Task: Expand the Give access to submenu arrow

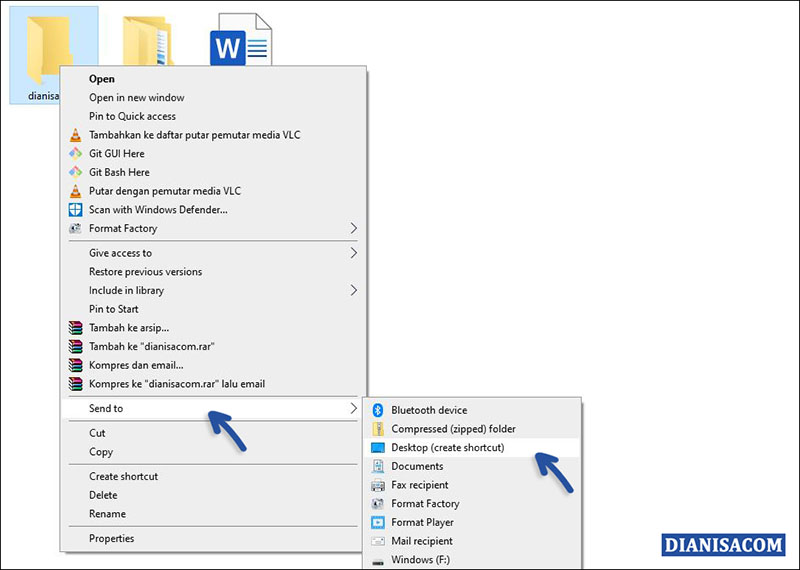Action: 354,253
